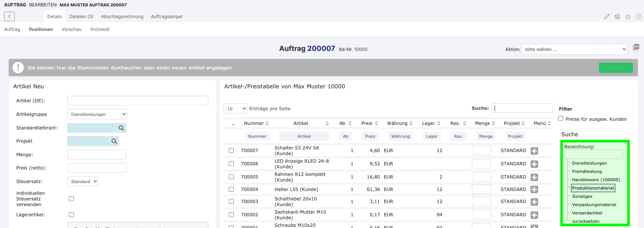Click the star favorite icon
The height and width of the screenshot is (228, 644).
click(628, 17)
